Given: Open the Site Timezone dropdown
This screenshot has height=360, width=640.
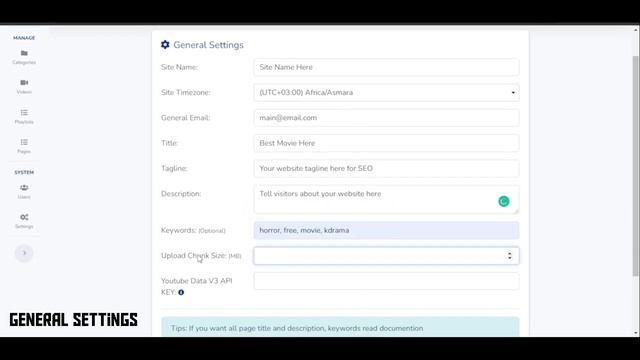Looking at the screenshot, I should (386, 93).
